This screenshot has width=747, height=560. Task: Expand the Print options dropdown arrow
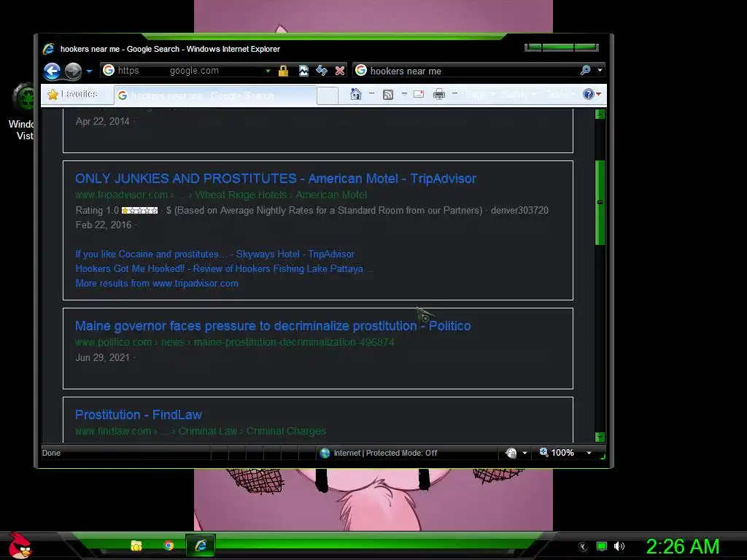coord(455,94)
